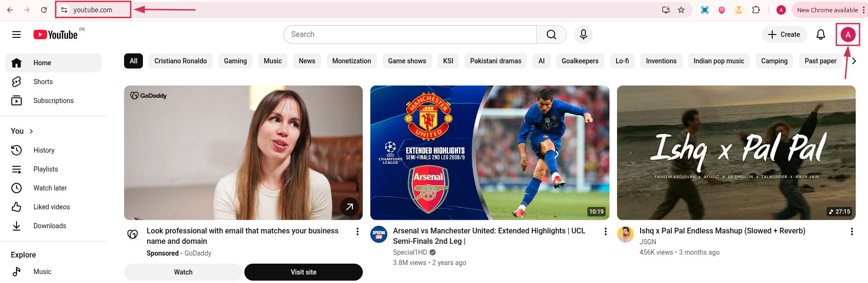The height and width of the screenshot is (283, 868).
Task: Select the Pakistani dramas chip
Action: click(496, 61)
